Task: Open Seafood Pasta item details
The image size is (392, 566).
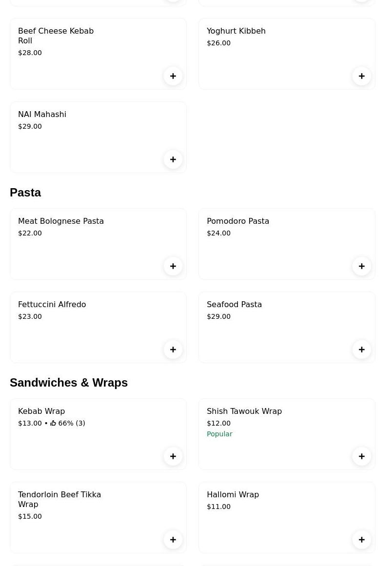Action: pos(234,305)
